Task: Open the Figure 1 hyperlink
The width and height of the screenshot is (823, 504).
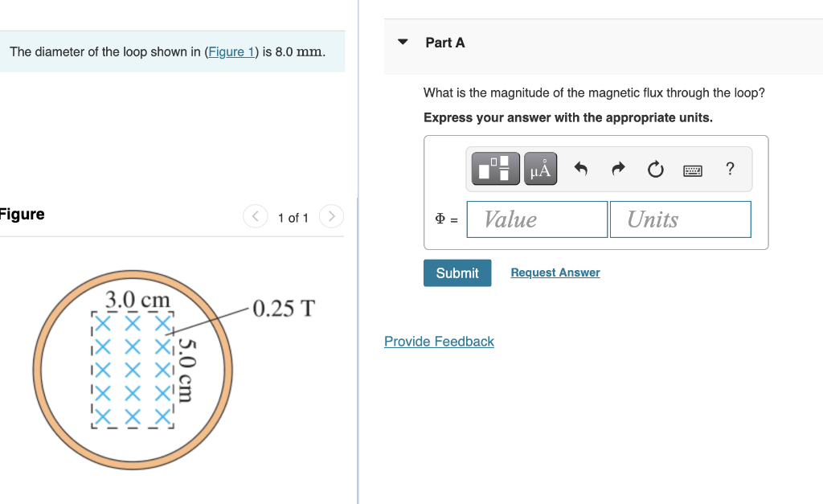Action: 231,51
